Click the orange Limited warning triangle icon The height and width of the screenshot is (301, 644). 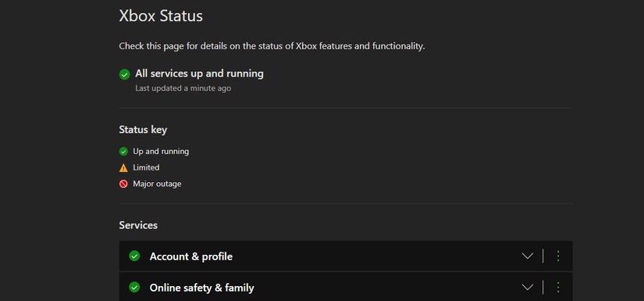pos(123,168)
